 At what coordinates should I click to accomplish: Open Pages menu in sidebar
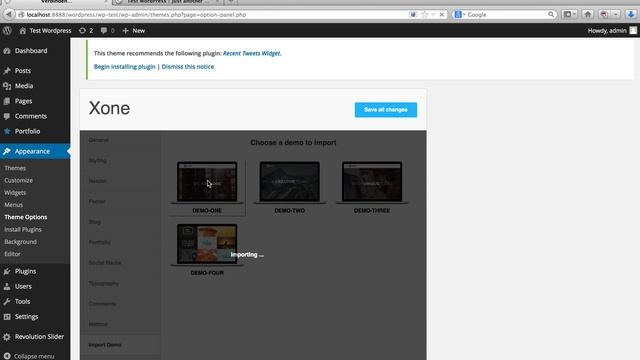tap(23, 101)
